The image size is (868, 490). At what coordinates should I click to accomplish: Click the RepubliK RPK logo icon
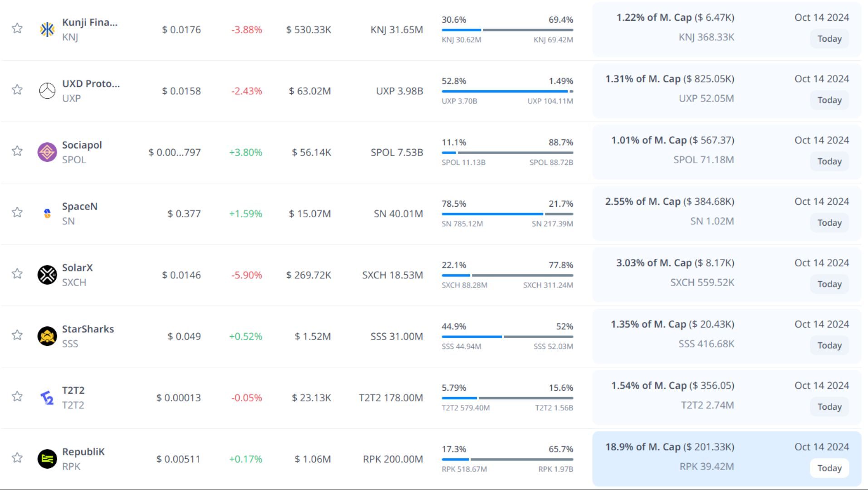coord(47,459)
